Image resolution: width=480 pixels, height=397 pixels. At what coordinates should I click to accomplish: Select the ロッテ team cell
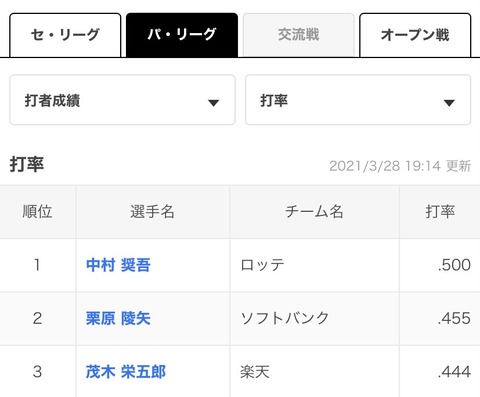[314, 265]
